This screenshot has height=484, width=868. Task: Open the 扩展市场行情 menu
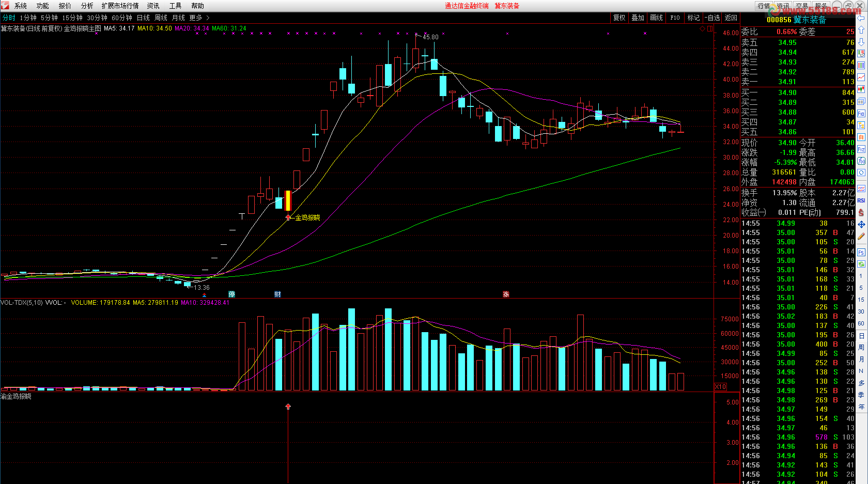(120, 6)
